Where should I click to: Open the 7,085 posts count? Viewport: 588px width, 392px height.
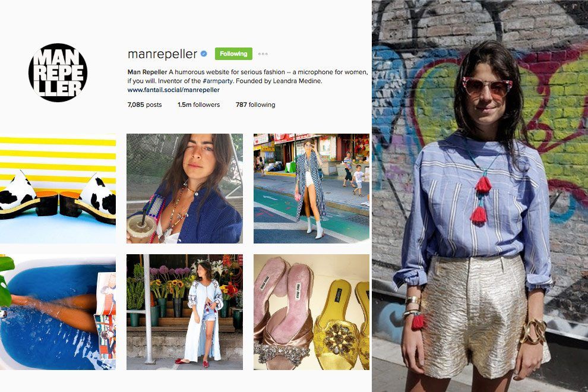pyautogui.click(x=144, y=105)
